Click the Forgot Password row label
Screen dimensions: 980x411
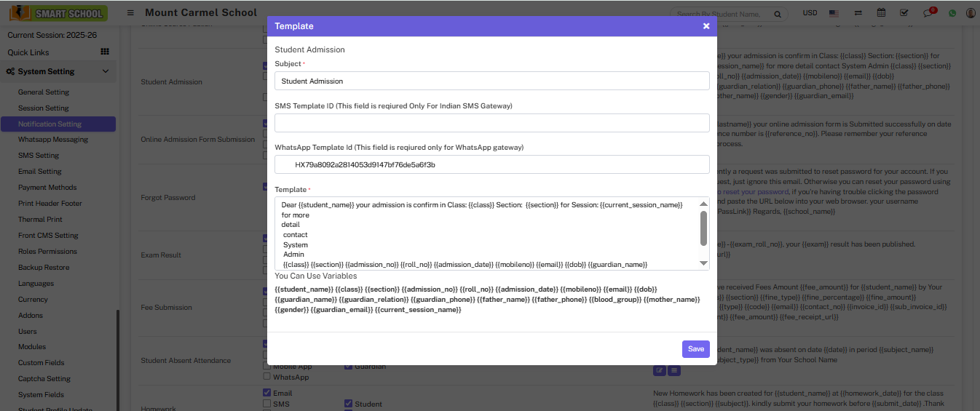(167, 198)
